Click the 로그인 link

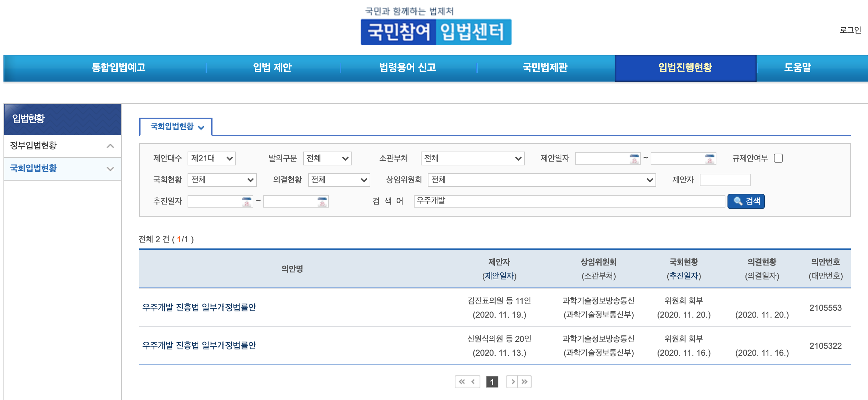[x=850, y=30]
